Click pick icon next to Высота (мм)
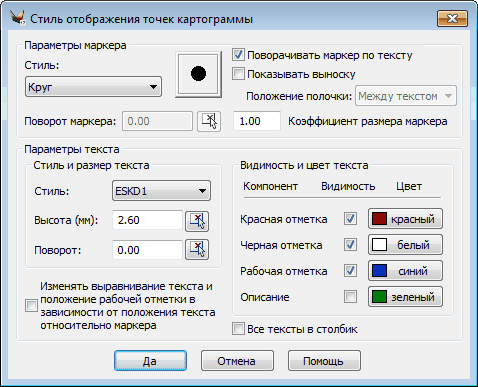The width and height of the screenshot is (478, 387). (197, 221)
